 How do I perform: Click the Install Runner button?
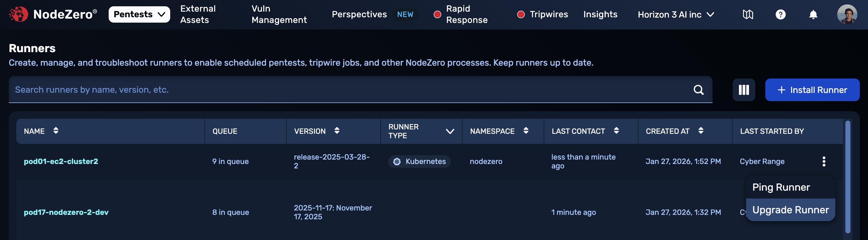coord(812,90)
